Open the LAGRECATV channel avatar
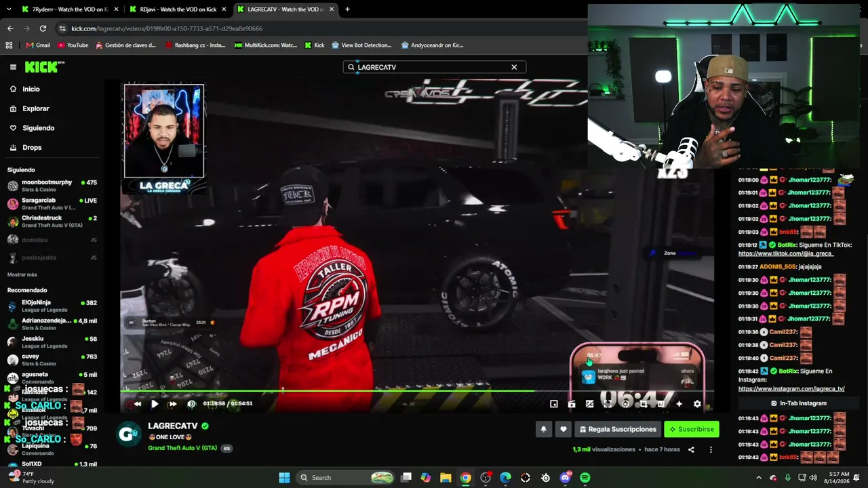The image size is (868, 488). click(x=129, y=434)
